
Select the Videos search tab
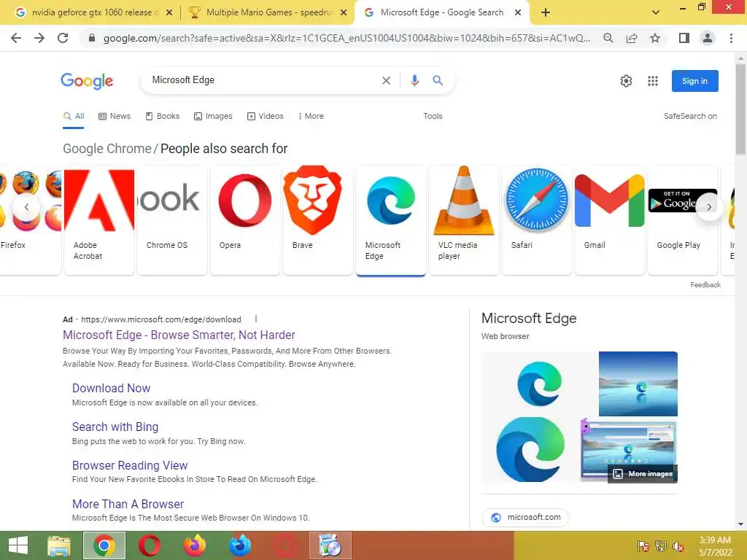[x=266, y=116]
